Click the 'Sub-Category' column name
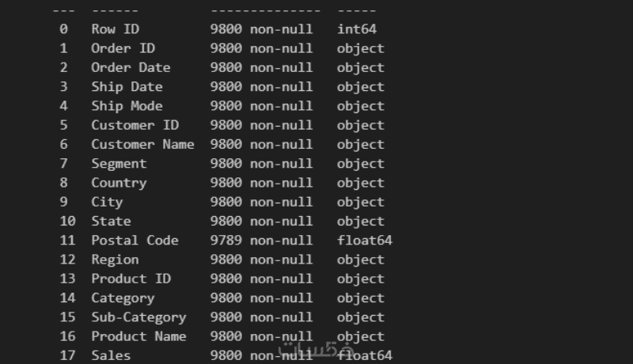The height and width of the screenshot is (364, 633). point(138,317)
